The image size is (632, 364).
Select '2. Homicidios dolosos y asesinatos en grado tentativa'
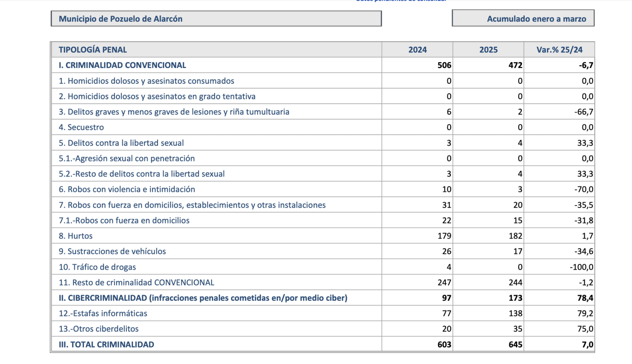click(x=157, y=96)
